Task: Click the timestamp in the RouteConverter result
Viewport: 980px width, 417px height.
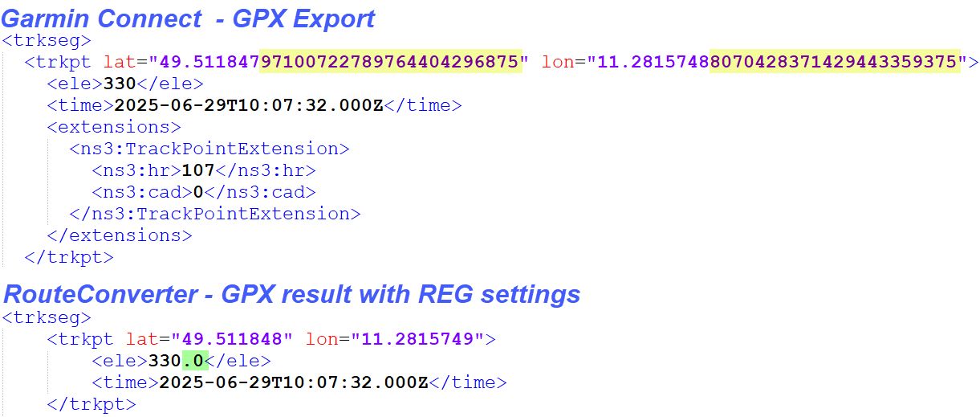Action: (x=294, y=382)
